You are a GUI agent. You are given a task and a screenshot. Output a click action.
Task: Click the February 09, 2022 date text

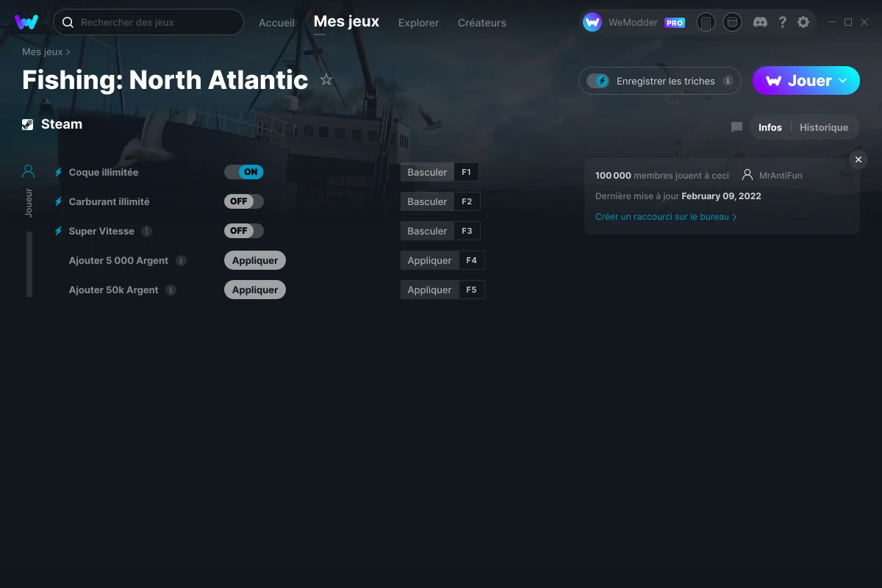coord(721,196)
